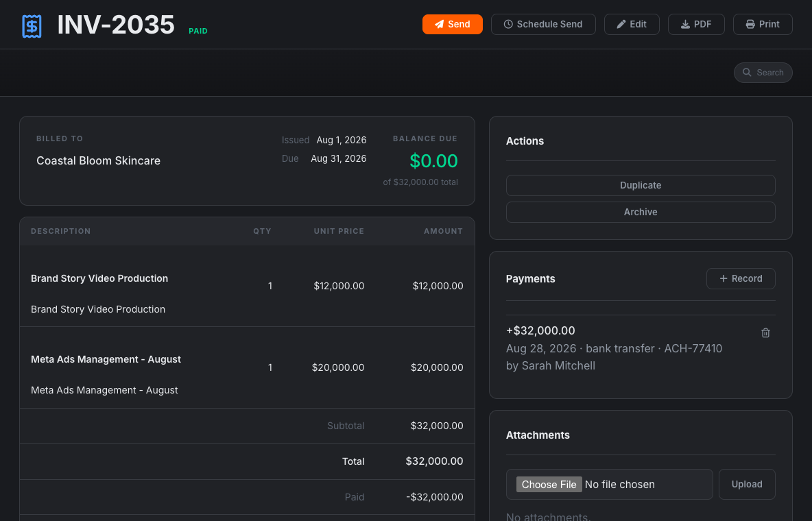The width and height of the screenshot is (812, 521).
Task: Click the pencil icon on Edit
Action: (621, 25)
